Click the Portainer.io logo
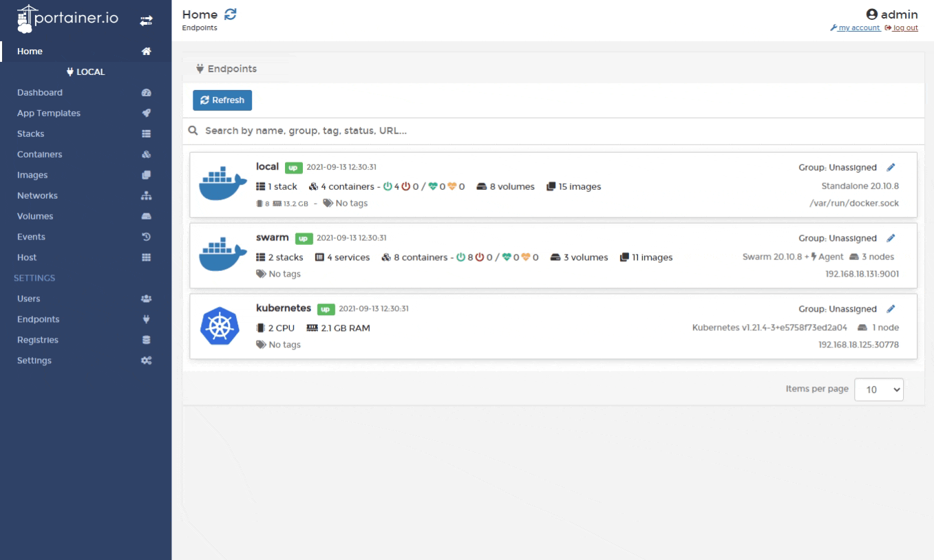 [68, 18]
